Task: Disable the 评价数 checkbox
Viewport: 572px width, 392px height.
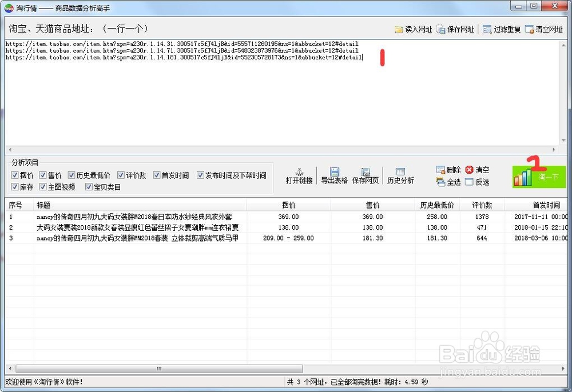Action: [x=121, y=175]
